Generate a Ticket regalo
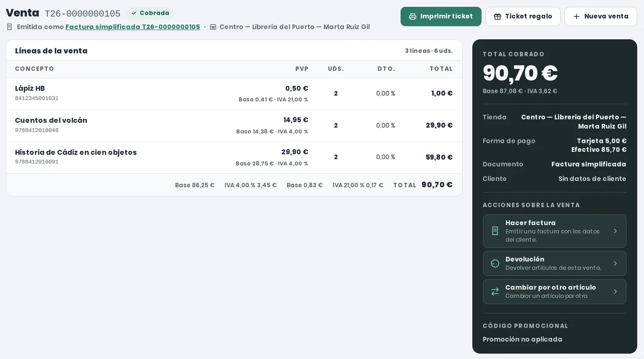Screen dimensions: 644x359 (523, 17)
